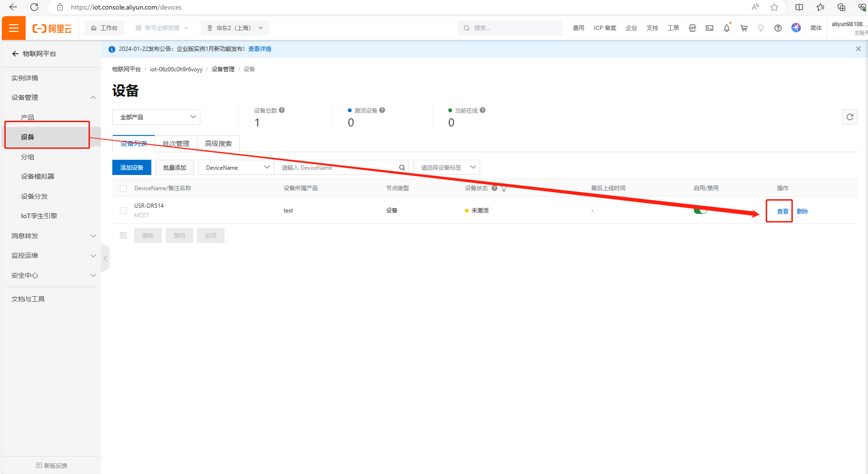
Task: Click the magnifier icon in the DeviceName search box
Action: point(402,168)
